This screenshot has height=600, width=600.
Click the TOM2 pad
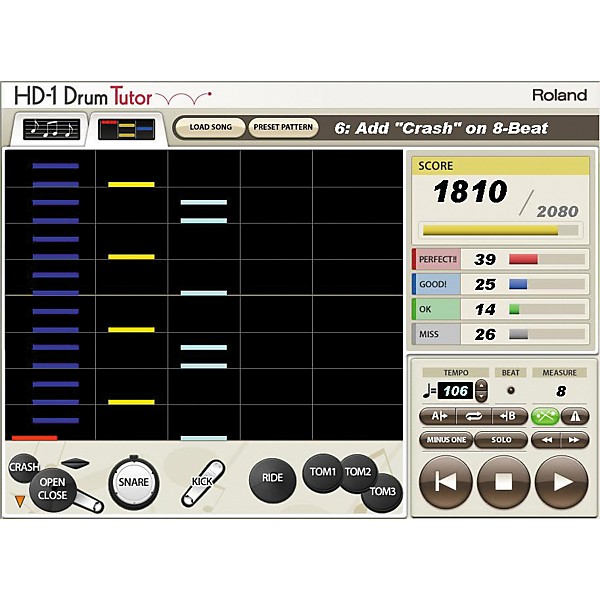pos(358,471)
